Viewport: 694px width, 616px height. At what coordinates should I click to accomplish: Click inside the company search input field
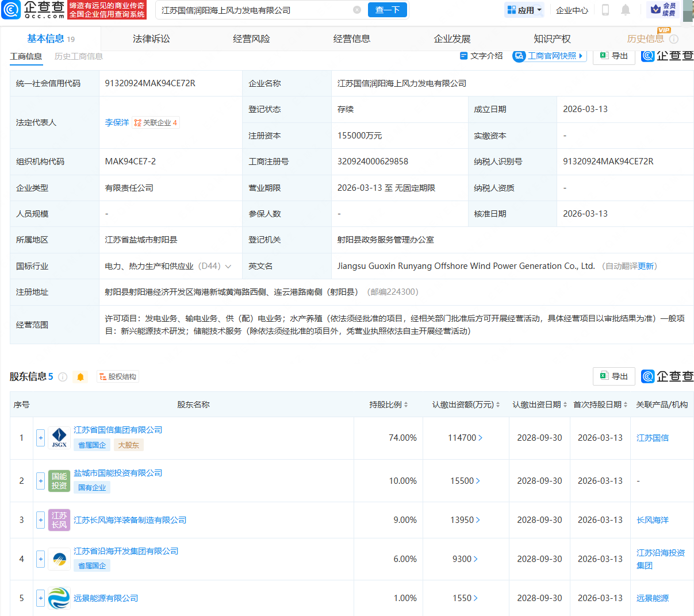247,10
